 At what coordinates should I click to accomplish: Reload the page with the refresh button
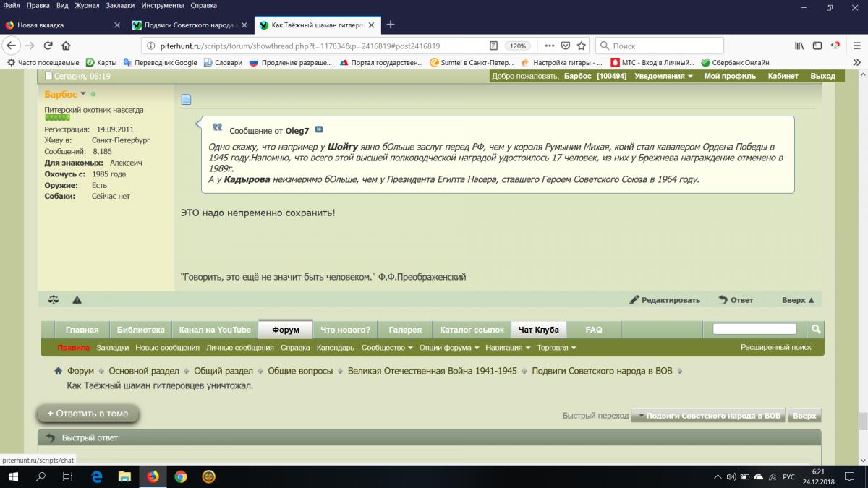pos(48,46)
